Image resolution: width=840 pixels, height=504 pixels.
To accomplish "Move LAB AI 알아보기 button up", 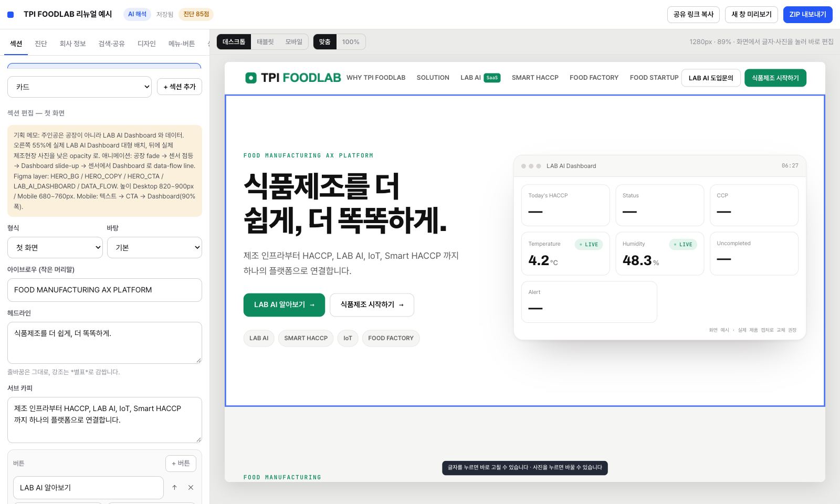I will pyautogui.click(x=174, y=488).
